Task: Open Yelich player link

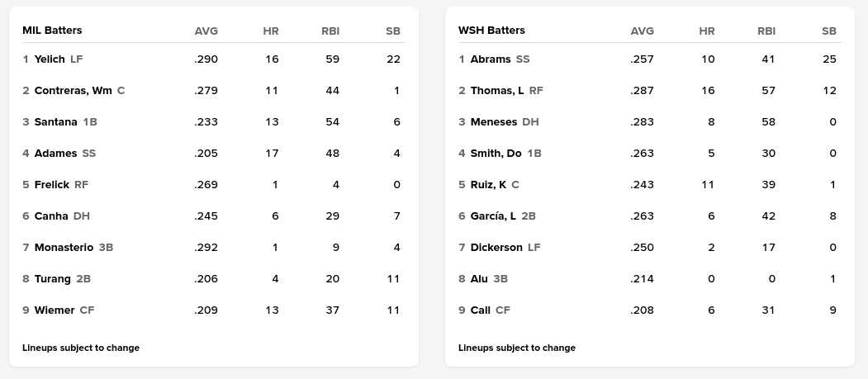Action: point(50,59)
